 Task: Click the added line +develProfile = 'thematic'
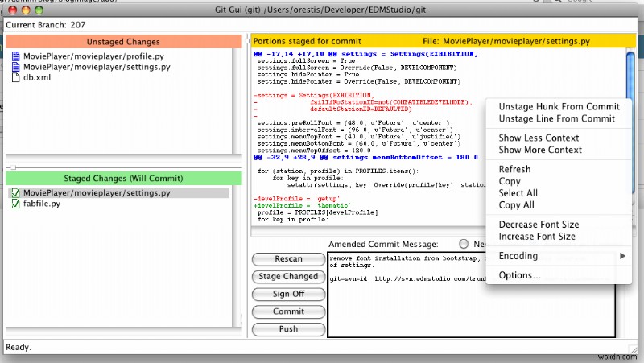point(303,206)
